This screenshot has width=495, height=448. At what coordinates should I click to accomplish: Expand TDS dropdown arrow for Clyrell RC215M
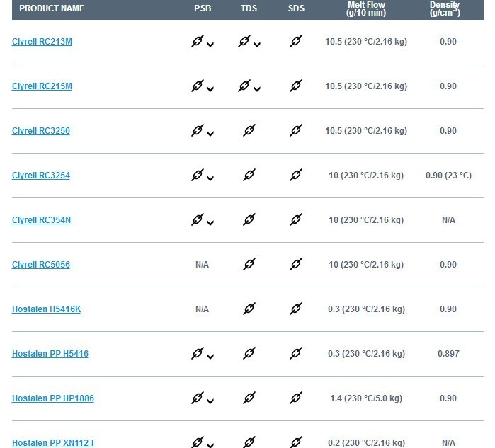pyautogui.click(x=257, y=89)
